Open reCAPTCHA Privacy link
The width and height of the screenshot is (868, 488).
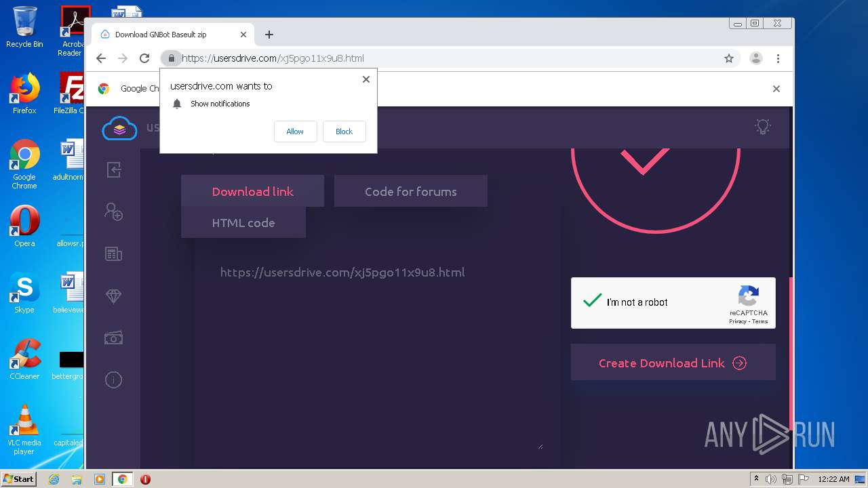click(738, 321)
